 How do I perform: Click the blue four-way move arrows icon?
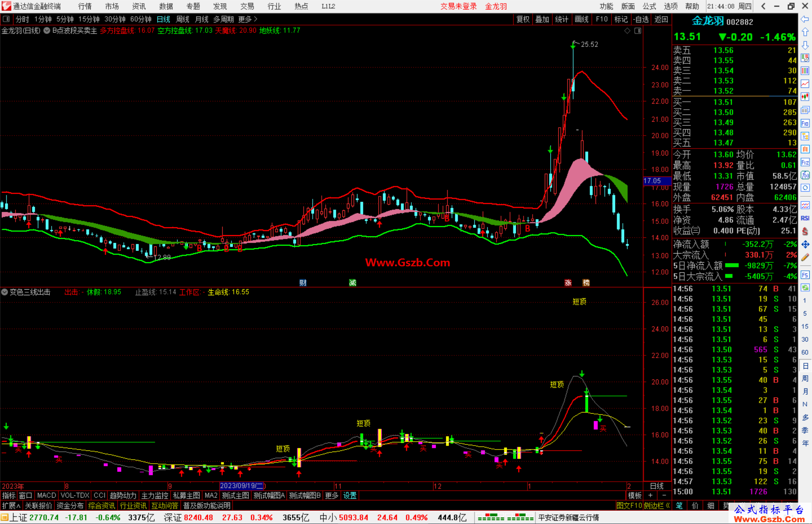pos(805,245)
